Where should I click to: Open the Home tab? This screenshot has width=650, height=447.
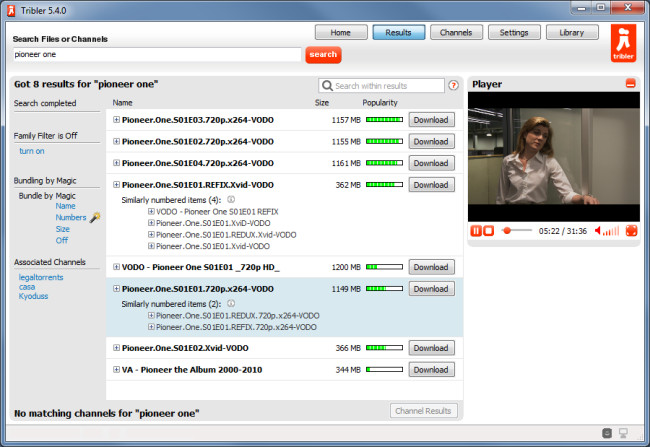click(341, 32)
